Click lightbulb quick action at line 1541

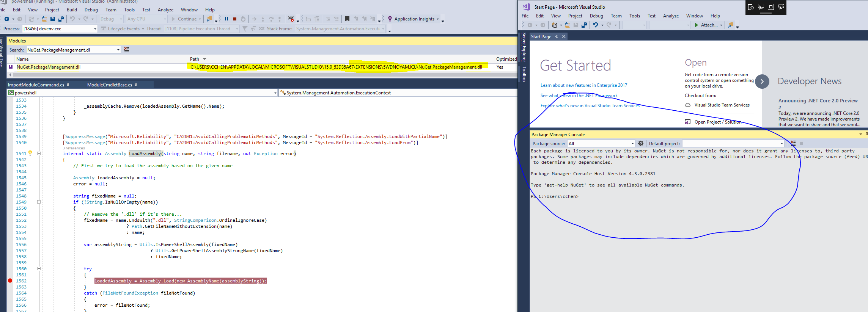coord(30,153)
